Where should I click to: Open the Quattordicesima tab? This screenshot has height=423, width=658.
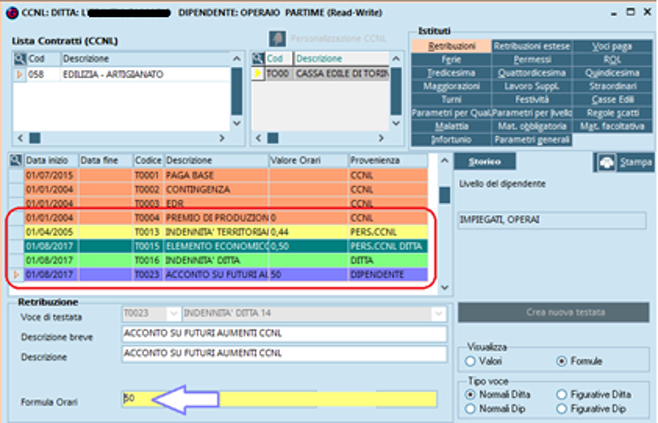532,73
